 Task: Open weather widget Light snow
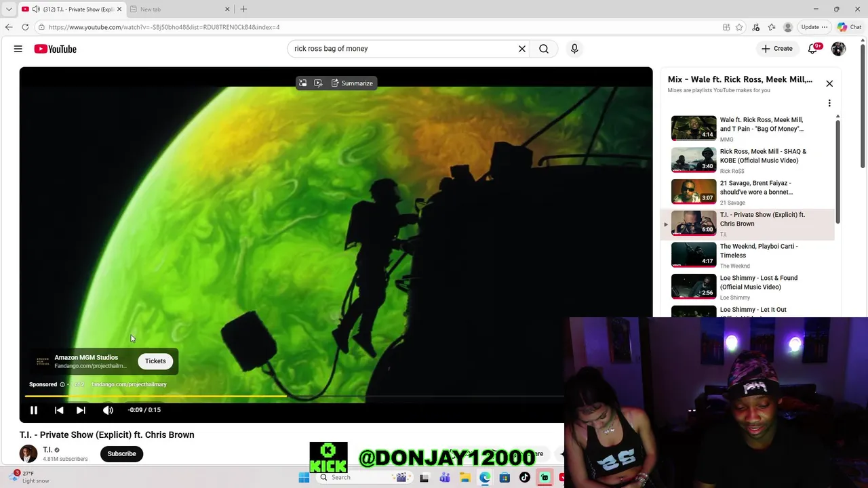click(31, 477)
